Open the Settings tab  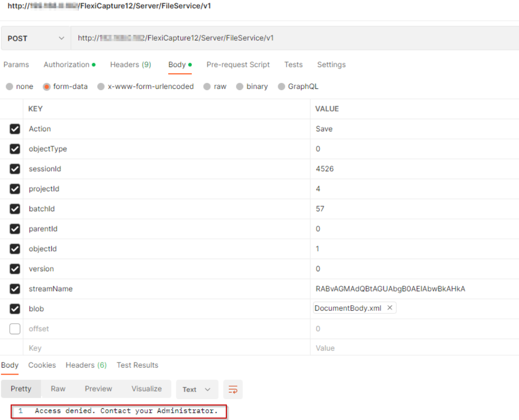[x=331, y=64]
